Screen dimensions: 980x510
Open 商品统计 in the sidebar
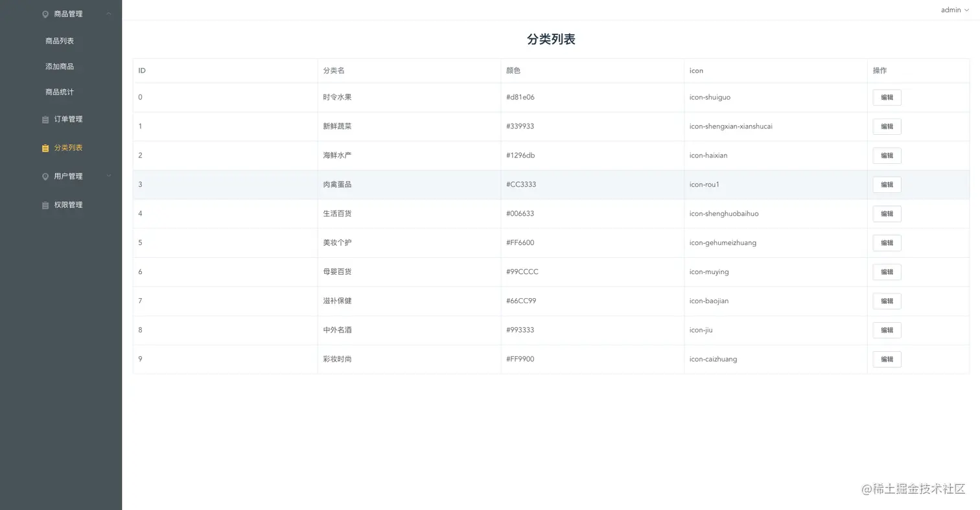[60, 92]
